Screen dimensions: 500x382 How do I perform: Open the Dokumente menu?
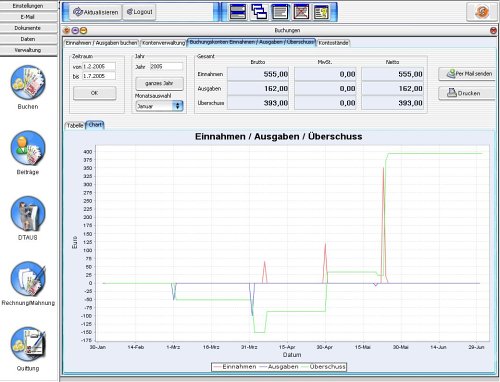[28, 28]
